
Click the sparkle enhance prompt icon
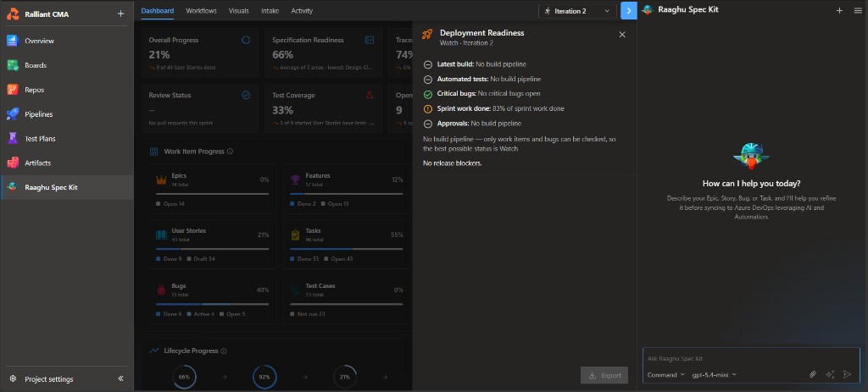pyautogui.click(x=830, y=374)
